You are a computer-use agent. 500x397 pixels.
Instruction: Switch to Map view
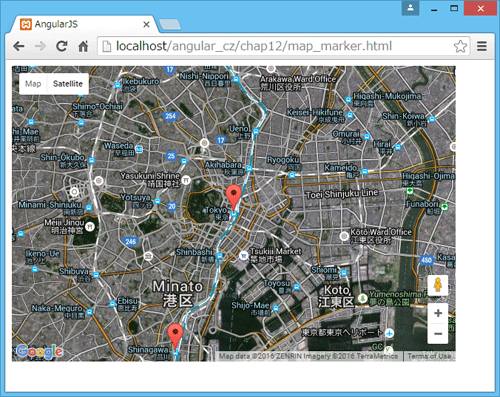click(x=33, y=84)
